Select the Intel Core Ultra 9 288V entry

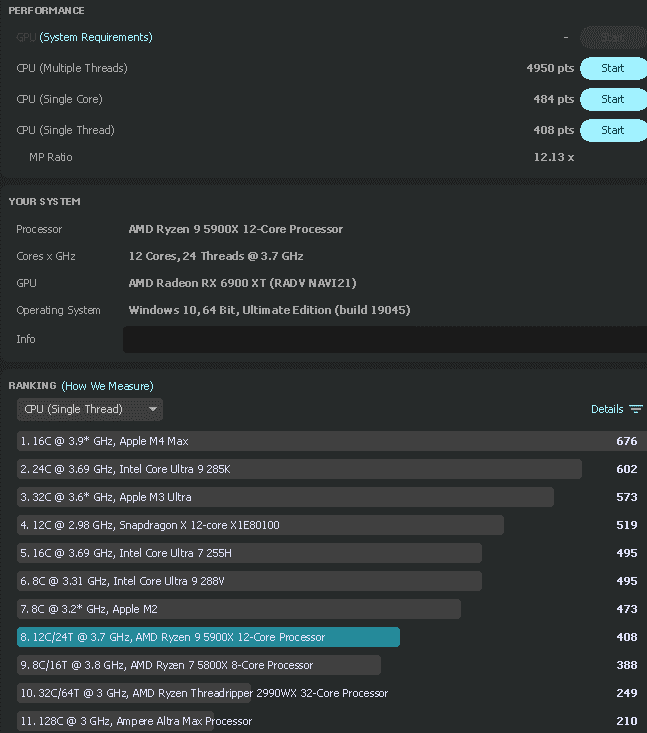point(249,581)
